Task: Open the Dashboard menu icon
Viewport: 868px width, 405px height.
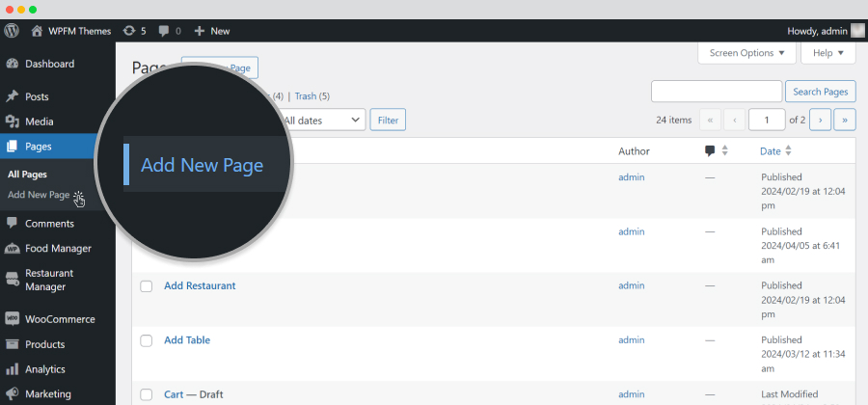Action: [x=13, y=65]
